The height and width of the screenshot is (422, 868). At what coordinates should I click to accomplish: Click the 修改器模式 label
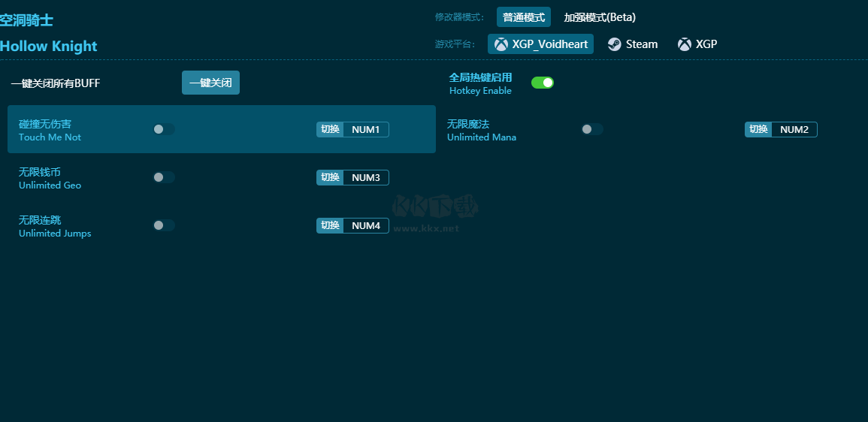[459, 18]
